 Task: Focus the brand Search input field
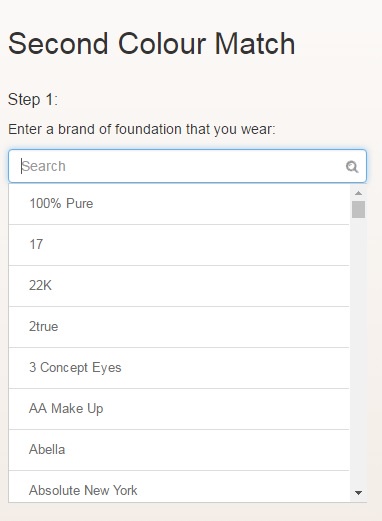187,166
